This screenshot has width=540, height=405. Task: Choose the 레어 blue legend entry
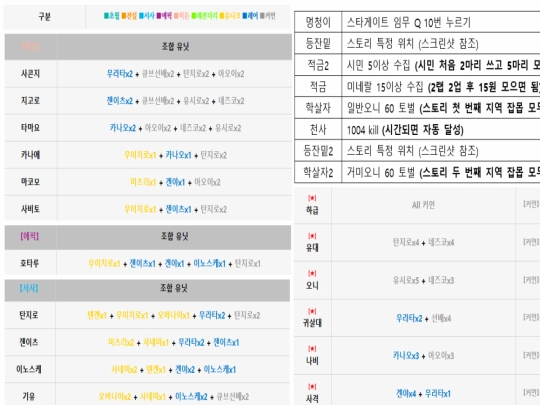[x=250, y=16]
